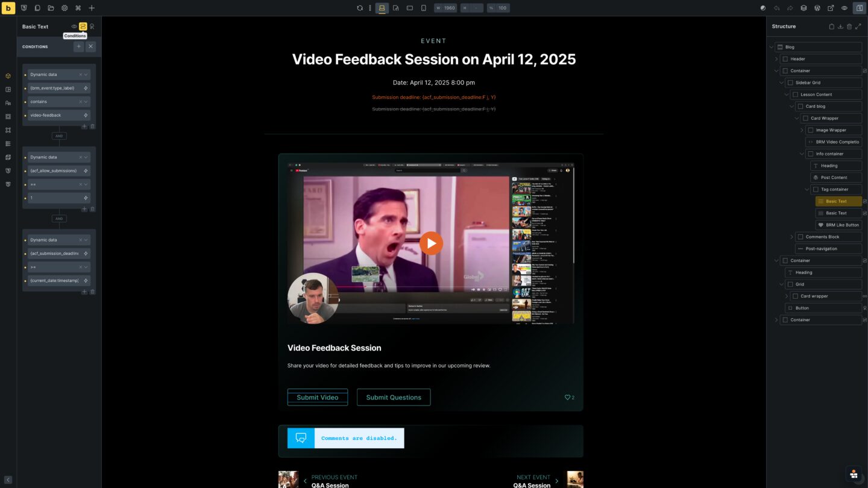868x488 pixels.
Task: Click the add element plus icon in toolbar
Action: 92,8
